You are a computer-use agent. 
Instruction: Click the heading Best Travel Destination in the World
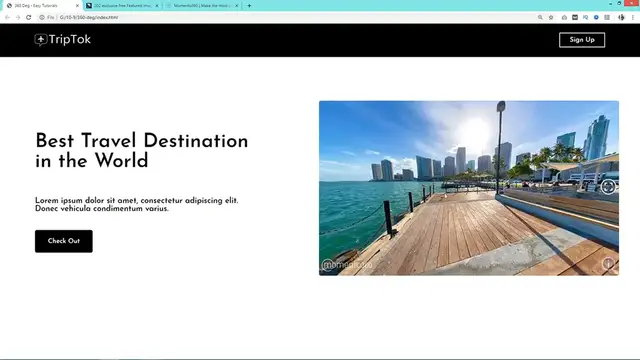click(x=142, y=150)
